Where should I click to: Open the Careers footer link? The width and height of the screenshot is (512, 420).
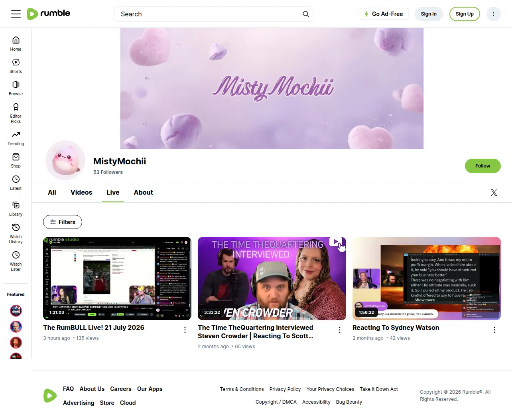click(121, 389)
